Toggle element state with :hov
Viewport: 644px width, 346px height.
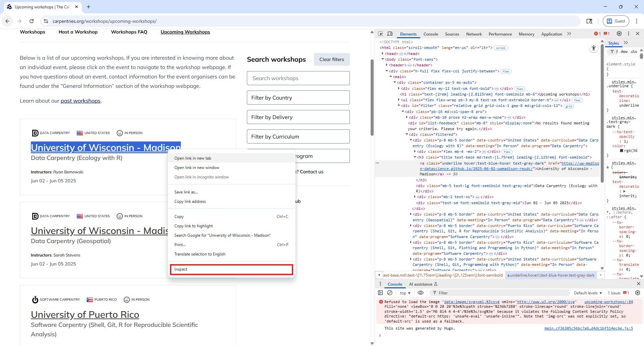point(624,51)
